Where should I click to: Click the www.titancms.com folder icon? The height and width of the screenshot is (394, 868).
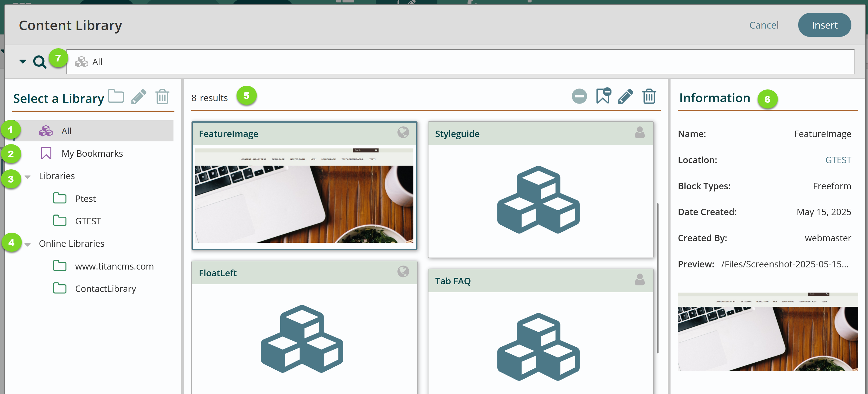coord(60,266)
